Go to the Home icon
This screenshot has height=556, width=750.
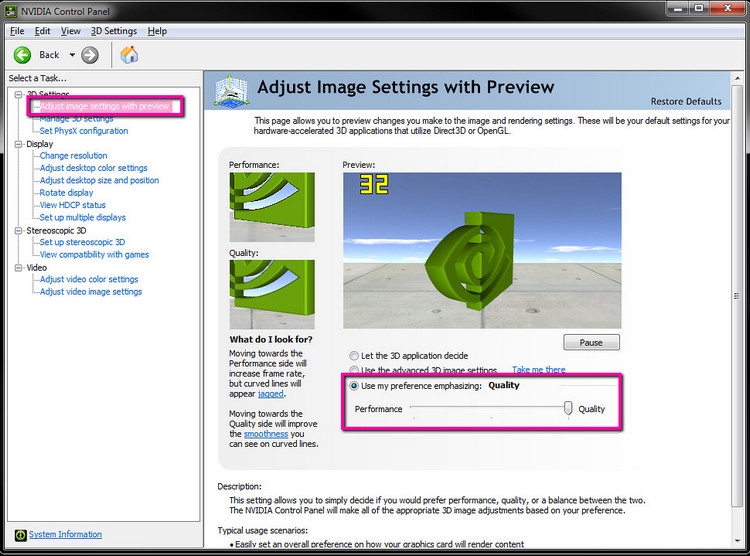129,55
